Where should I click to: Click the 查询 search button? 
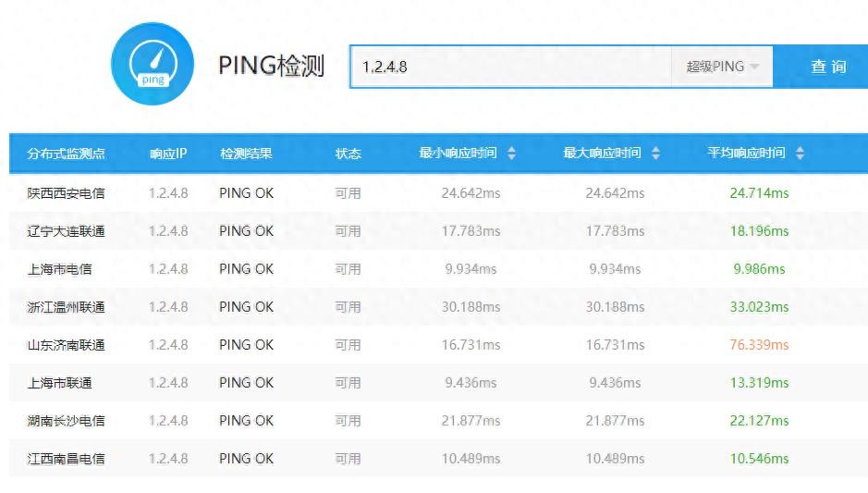coord(828,67)
